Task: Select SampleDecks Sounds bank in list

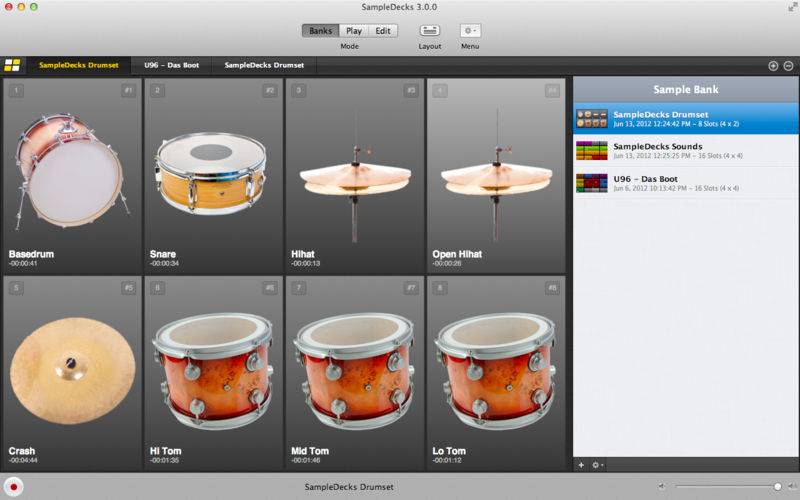Action: (x=686, y=151)
